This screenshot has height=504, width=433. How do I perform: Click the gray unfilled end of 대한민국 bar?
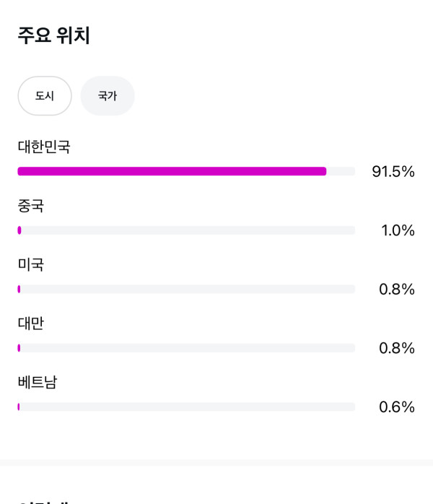(x=341, y=171)
